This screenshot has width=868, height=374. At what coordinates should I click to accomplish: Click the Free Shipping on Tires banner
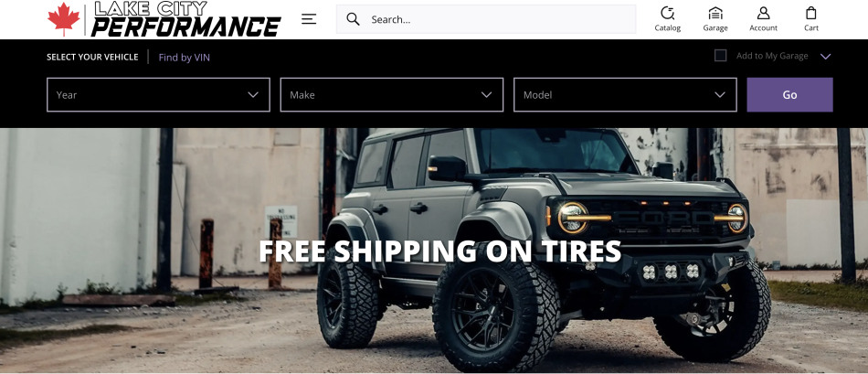(440, 251)
